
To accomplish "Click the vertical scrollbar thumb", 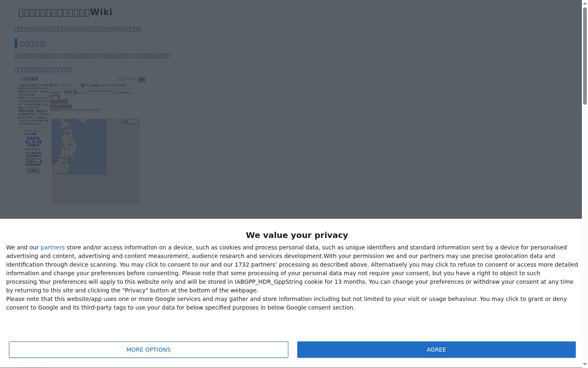I will click(x=585, y=56).
